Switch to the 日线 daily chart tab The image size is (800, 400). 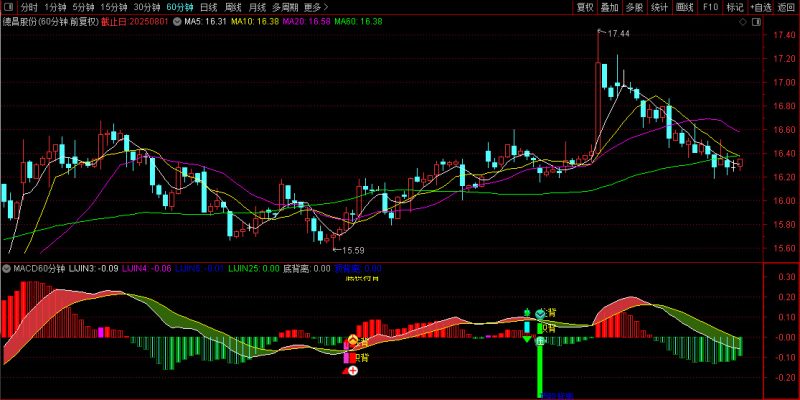point(209,6)
